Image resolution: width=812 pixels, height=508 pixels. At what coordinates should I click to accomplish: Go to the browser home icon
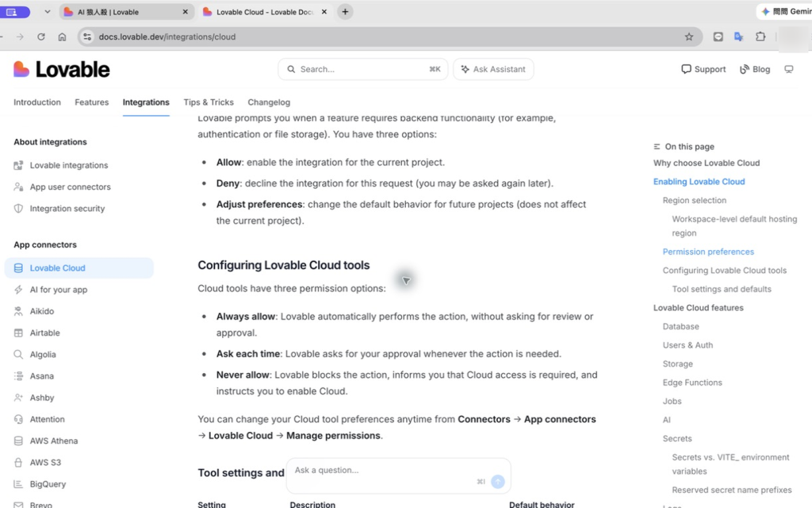[62, 37]
